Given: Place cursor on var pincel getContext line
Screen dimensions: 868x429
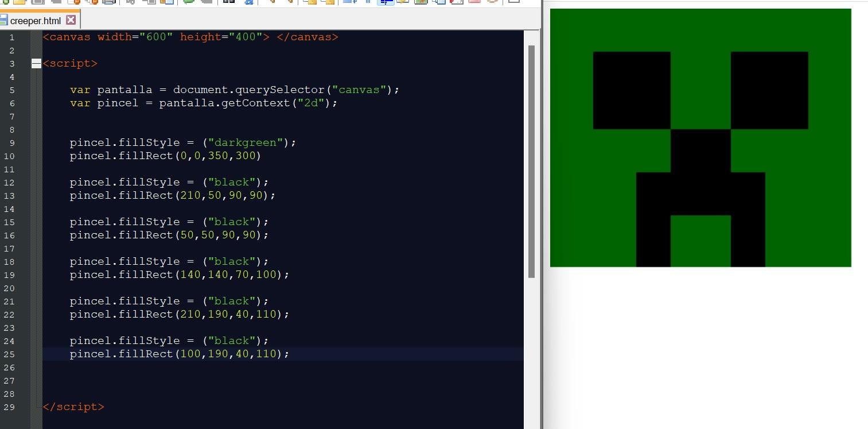Looking at the screenshot, I should pyautogui.click(x=204, y=103).
